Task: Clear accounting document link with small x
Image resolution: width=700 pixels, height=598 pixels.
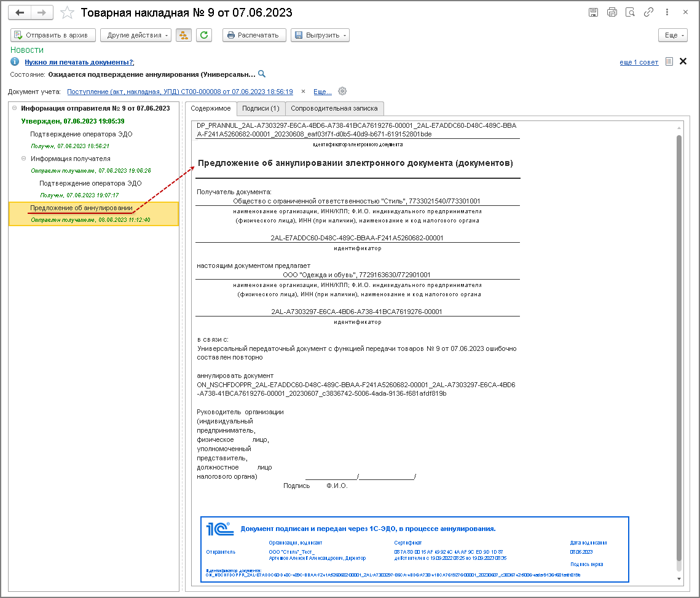Action: coord(303,91)
